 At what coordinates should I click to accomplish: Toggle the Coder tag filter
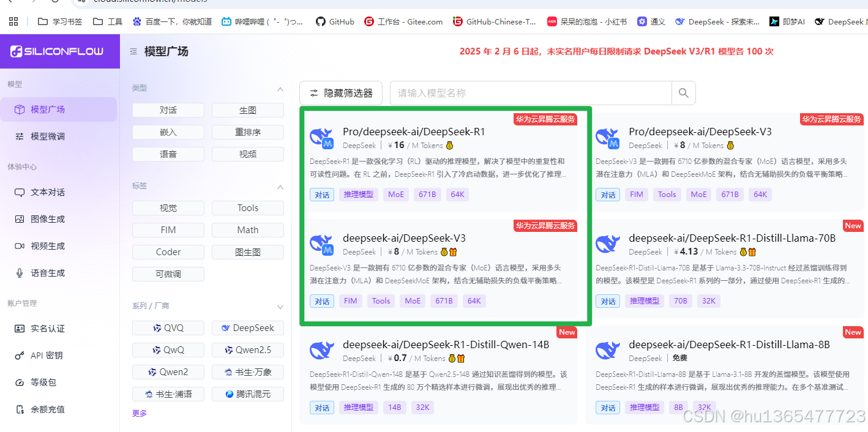point(168,252)
